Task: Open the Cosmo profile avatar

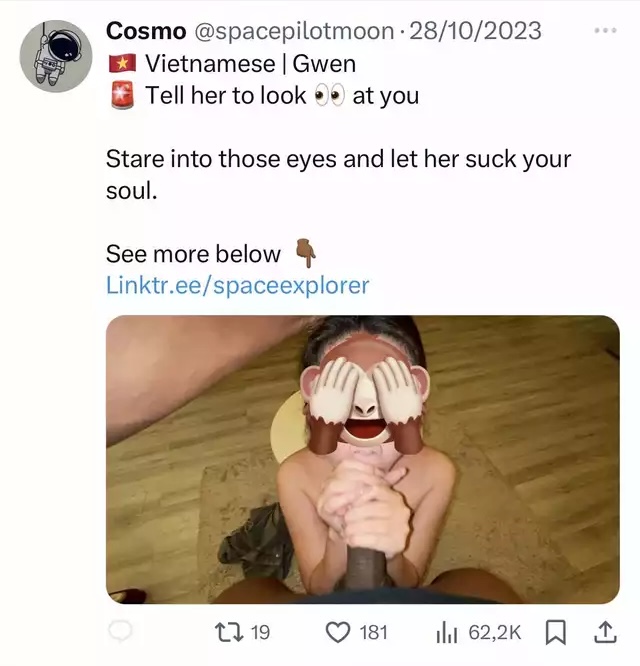Action: (56, 56)
